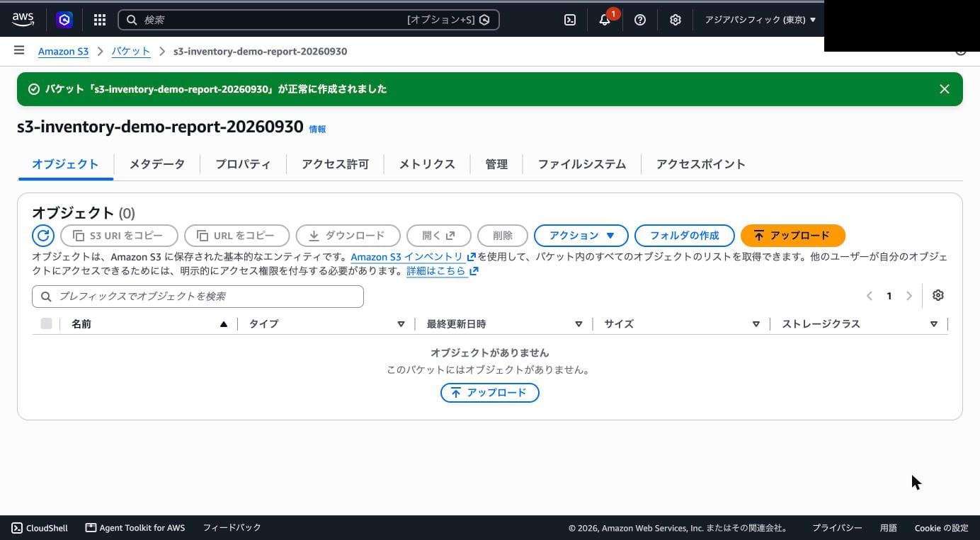The width and height of the screenshot is (980, 540).
Task: Switch to the 管理 tab
Action: pyautogui.click(x=496, y=164)
